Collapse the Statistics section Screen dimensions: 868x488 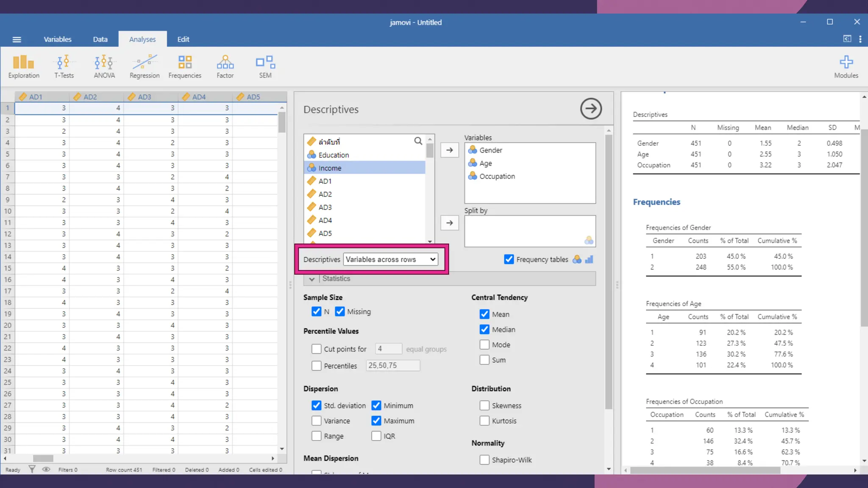(312, 279)
